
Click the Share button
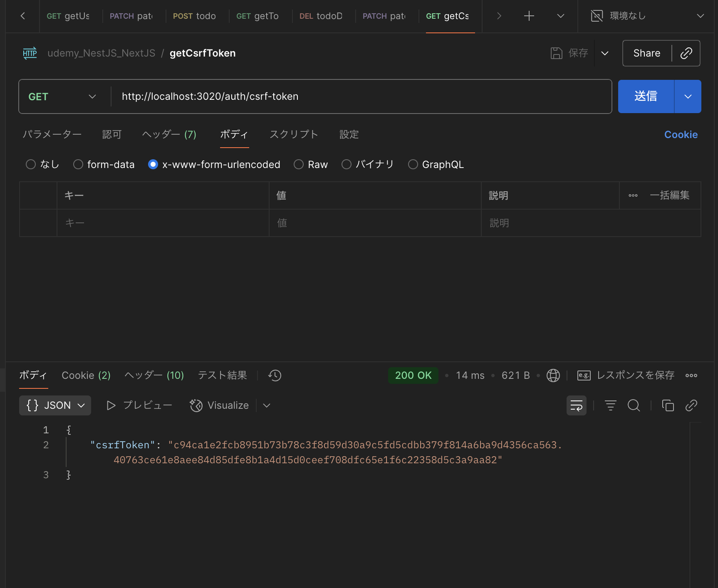coord(646,53)
